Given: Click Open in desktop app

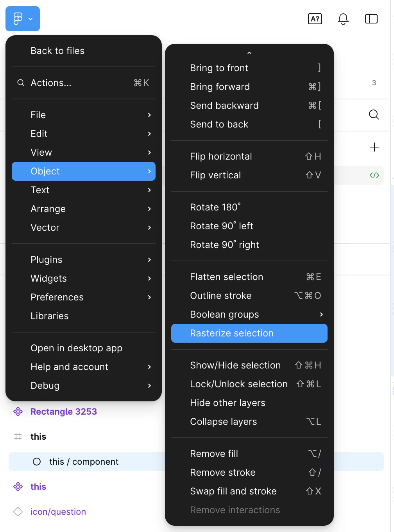Looking at the screenshot, I should click(x=76, y=348).
